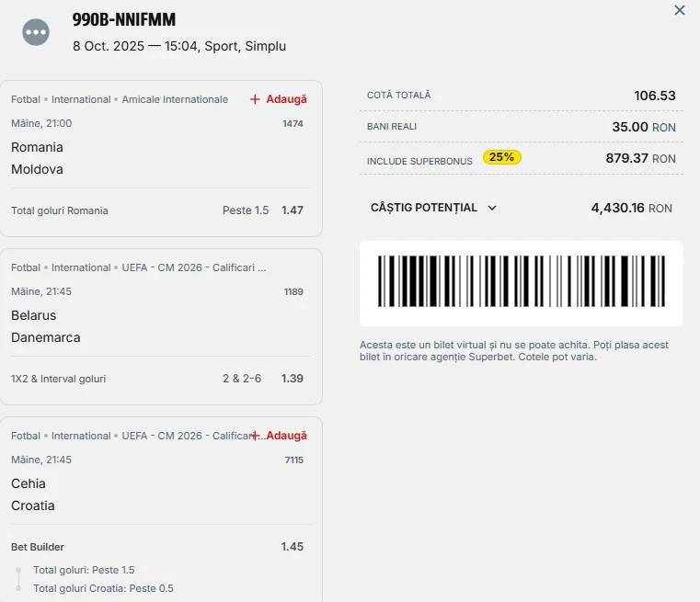
Task: Click the three-dots ticket options icon
Action: pos(36,32)
